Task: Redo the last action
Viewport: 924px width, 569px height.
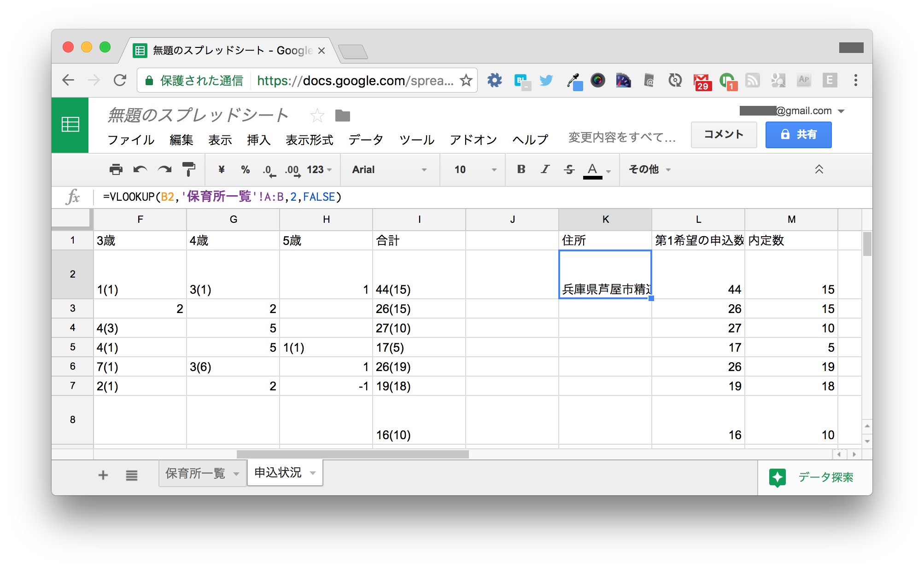Action: 164,169
